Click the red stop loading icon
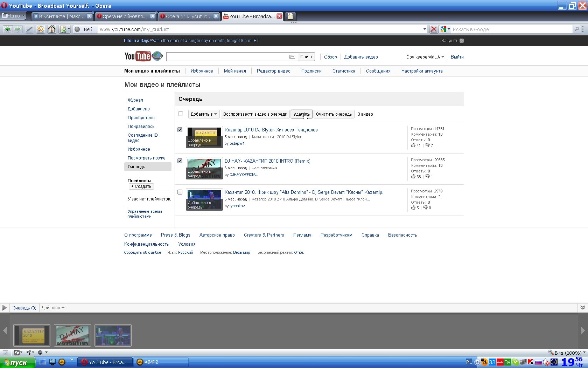 coord(433,29)
